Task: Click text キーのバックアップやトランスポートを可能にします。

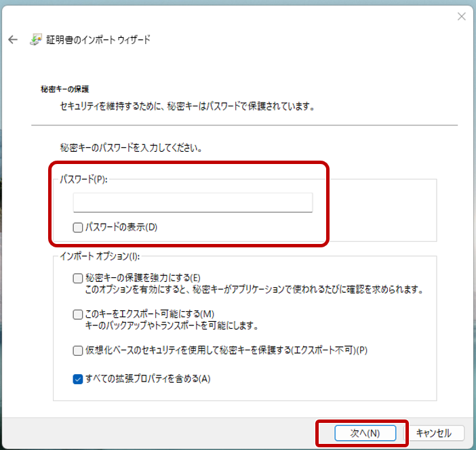Action: [x=172, y=325]
